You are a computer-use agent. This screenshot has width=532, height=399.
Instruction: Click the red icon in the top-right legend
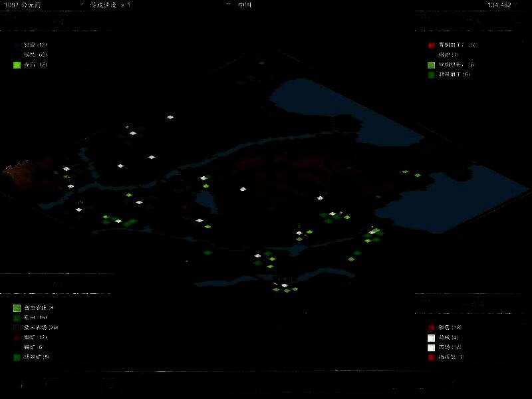coord(431,45)
